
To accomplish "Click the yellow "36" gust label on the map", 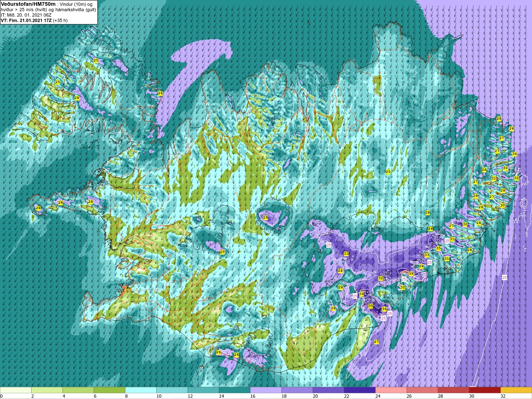I will 384,309.
